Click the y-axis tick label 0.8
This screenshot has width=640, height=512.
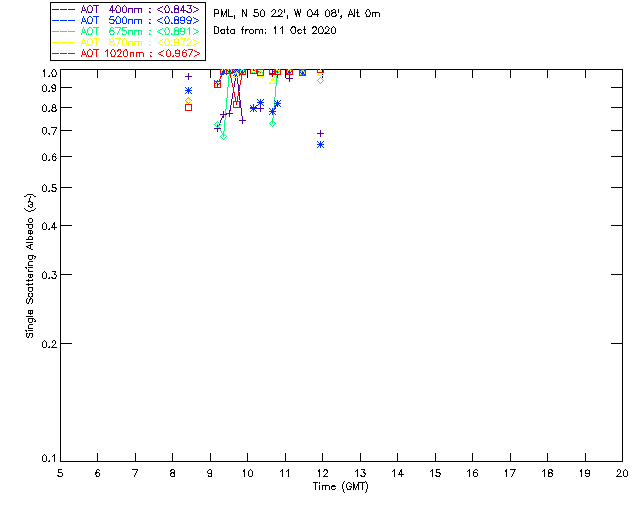coord(49,108)
